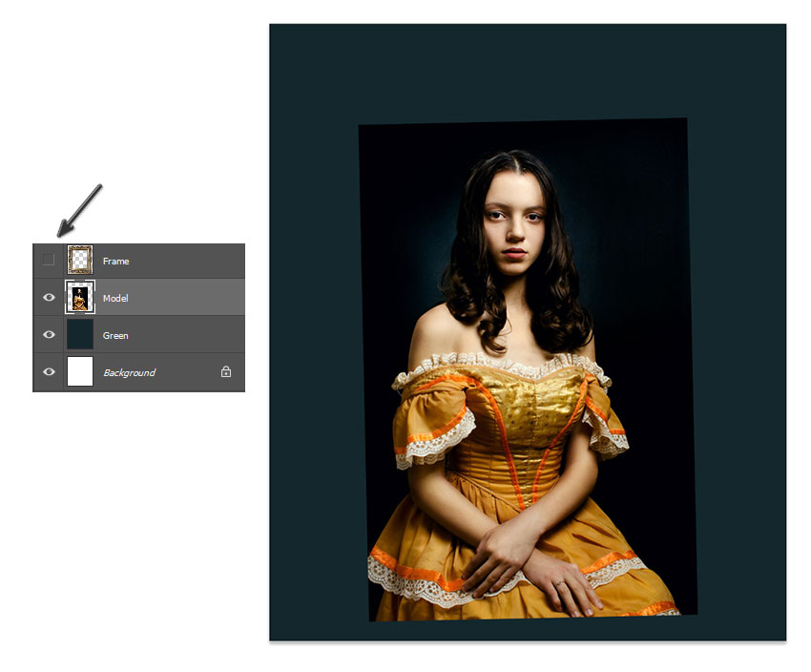The width and height of the screenshot is (811, 672).
Task: Hide the Green layer
Action: (x=50, y=334)
